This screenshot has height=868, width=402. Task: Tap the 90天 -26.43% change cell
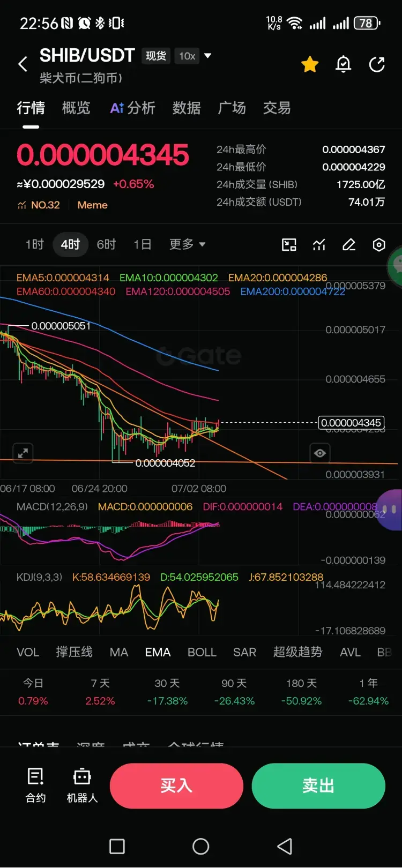coord(234,692)
